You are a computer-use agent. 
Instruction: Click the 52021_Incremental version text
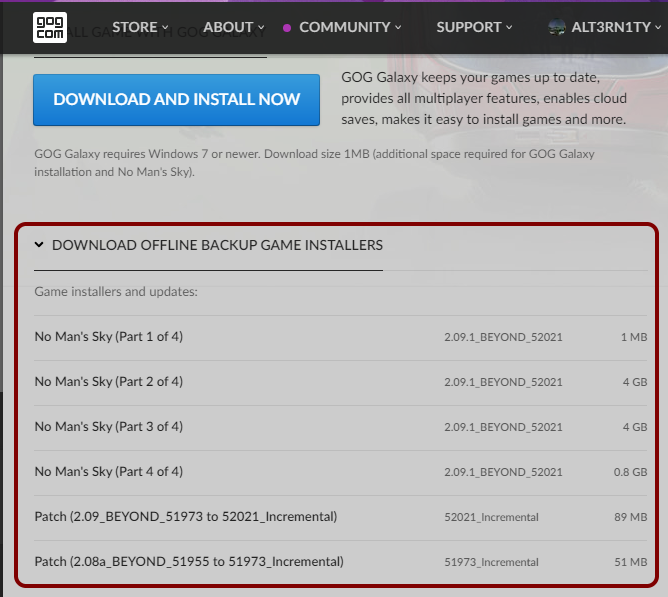point(491,517)
